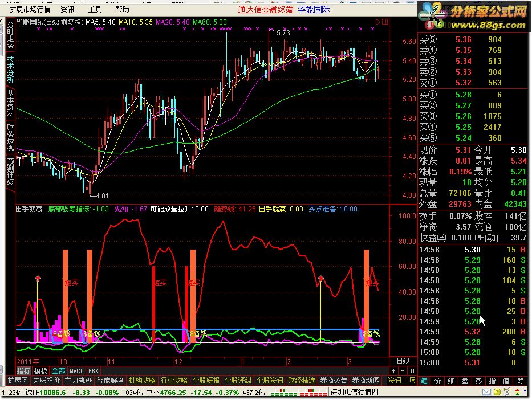Viewport: 532px width, 400px height.
Task: Select the 笔 tab in the quote panel
Action: [424, 381]
